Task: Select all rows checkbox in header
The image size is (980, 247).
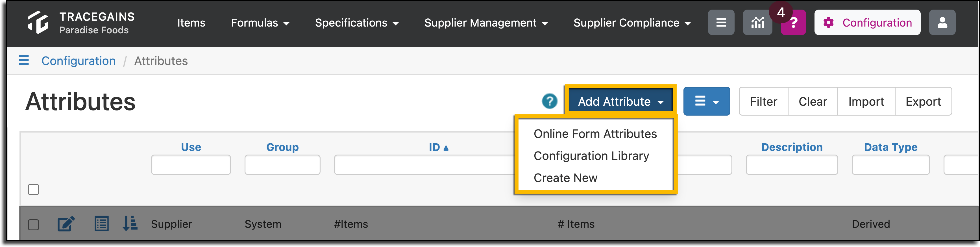Action: coord(34,189)
